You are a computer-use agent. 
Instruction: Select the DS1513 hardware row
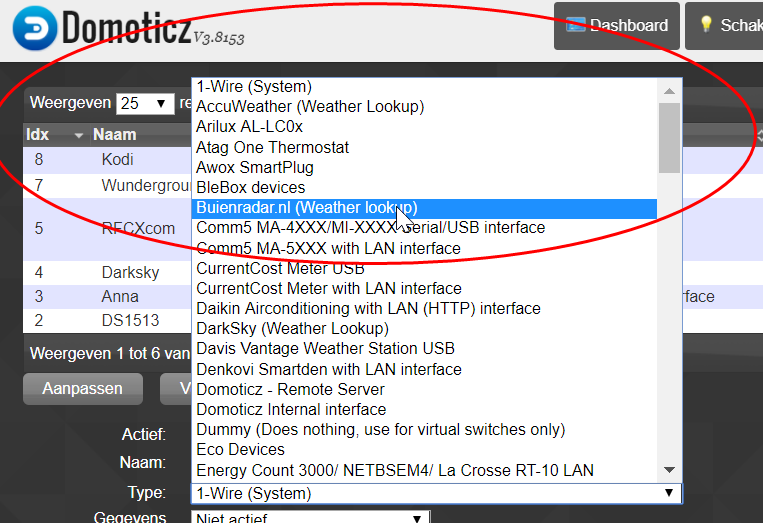point(108,321)
